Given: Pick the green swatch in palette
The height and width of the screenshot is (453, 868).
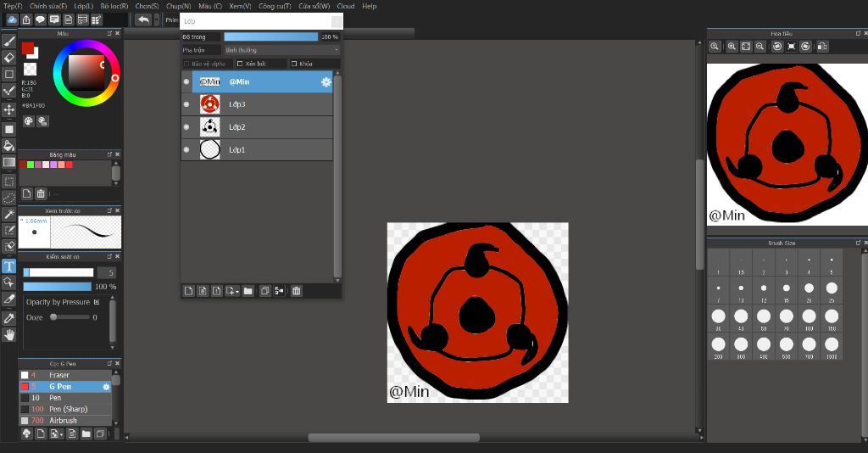Looking at the screenshot, I should point(31,165).
